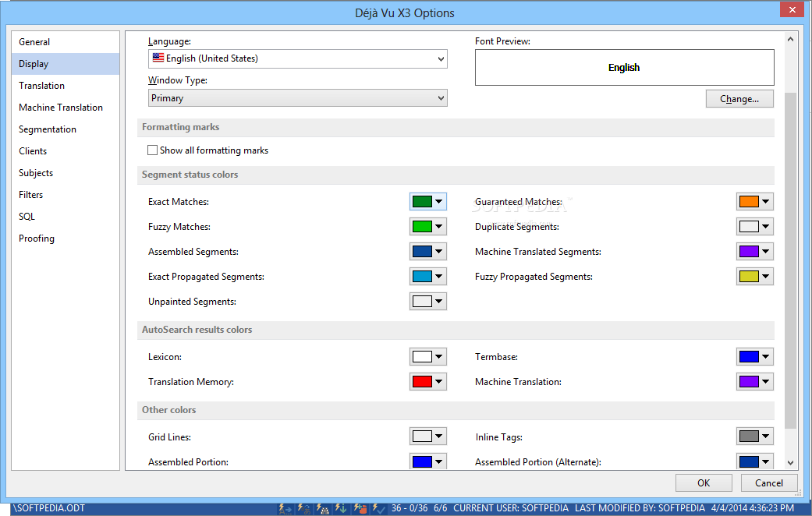Image resolution: width=812 pixels, height=516 pixels.
Task: Click CURRENT USER: SOFTPEDIA status text
Action: (511, 508)
